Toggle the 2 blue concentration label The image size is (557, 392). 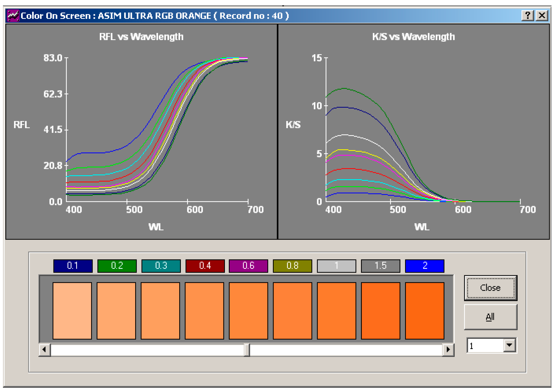[425, 266]
